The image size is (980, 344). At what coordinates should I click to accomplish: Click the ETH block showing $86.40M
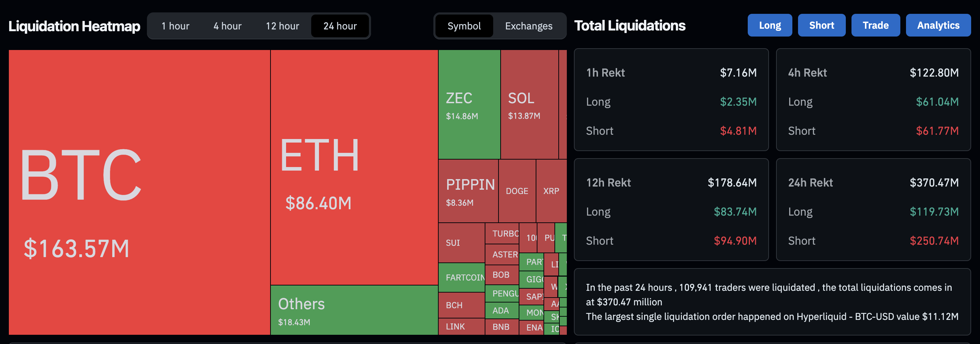pos(354,168)
